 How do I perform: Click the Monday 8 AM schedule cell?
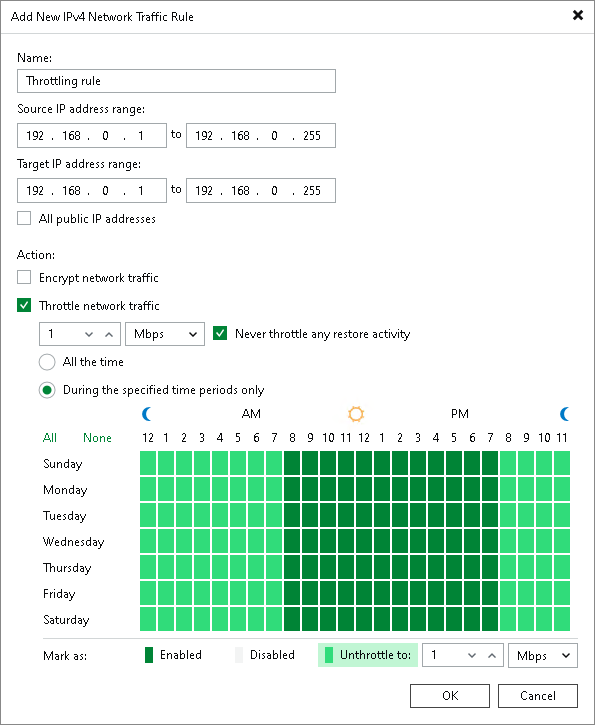pos(292,489)
